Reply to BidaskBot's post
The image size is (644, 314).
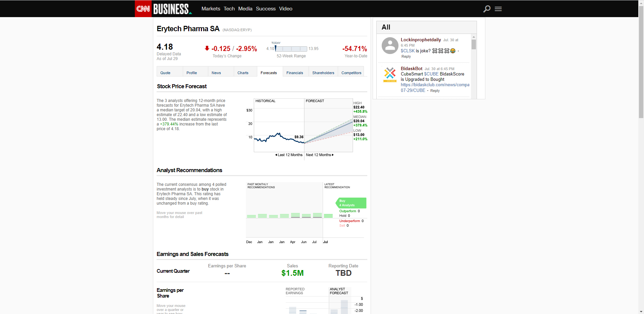(435, 91)
